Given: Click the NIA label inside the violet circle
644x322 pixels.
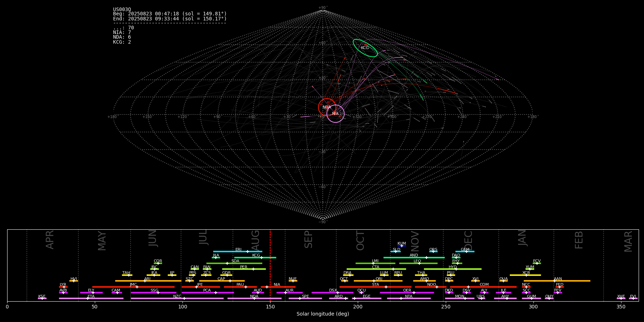Looking at the screenshot, I should 335,114.
